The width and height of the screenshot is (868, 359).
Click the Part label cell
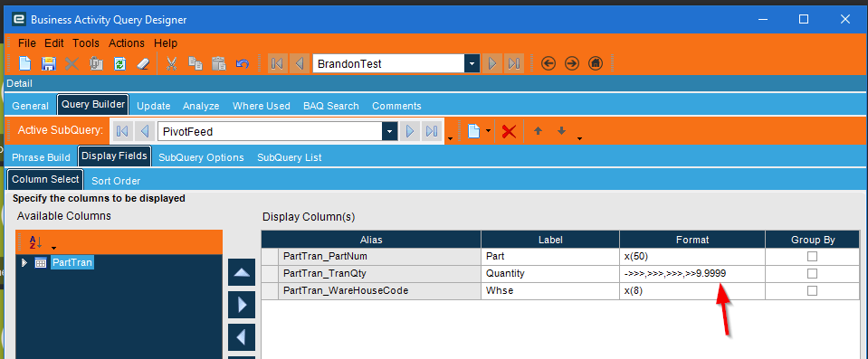[x=550, y=256]
